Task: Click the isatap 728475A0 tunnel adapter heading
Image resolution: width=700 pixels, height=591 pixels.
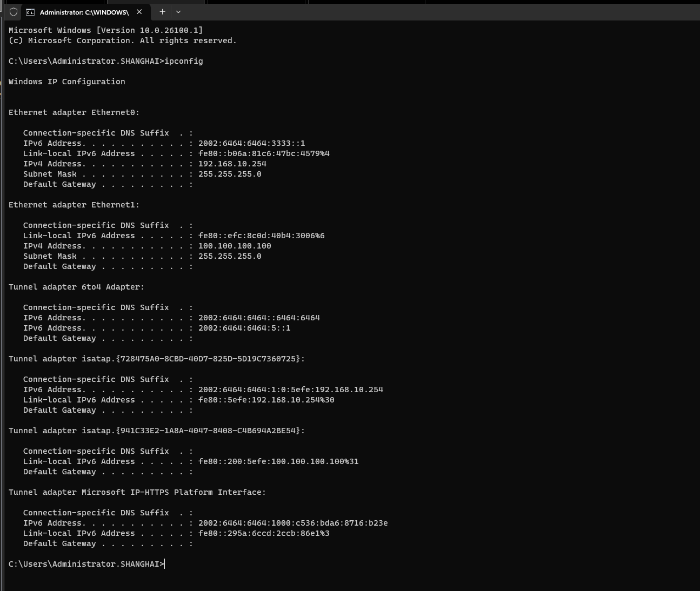Action: point(157,359)
